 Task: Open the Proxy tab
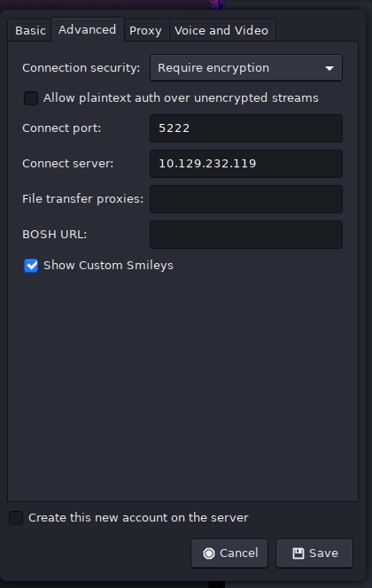pyautogui.click(x=145, y=30)
